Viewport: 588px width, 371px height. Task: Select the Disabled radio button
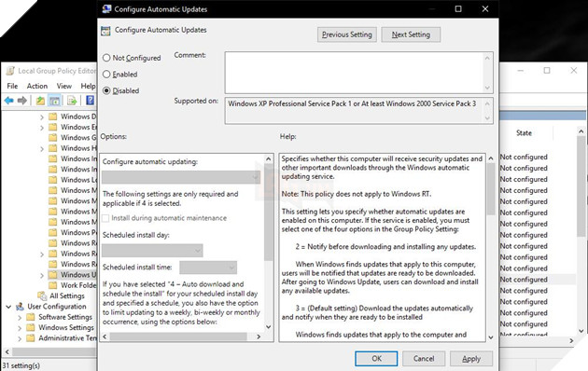(106, 90)
